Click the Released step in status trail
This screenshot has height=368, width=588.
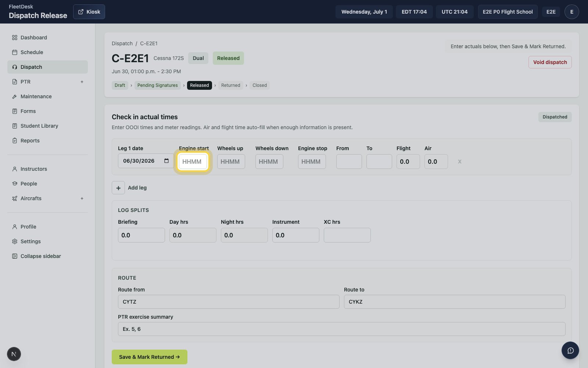coord(200,85)
